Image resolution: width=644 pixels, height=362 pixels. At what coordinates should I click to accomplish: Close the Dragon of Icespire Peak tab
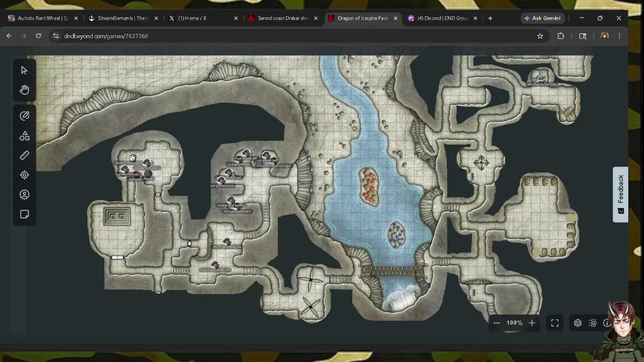[x=395, y=18]
